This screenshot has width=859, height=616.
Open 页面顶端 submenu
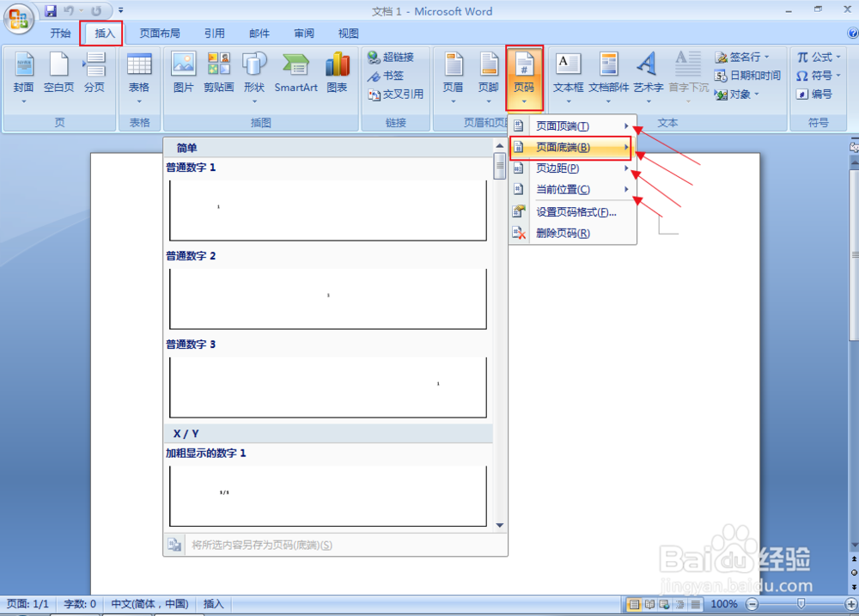572,126
